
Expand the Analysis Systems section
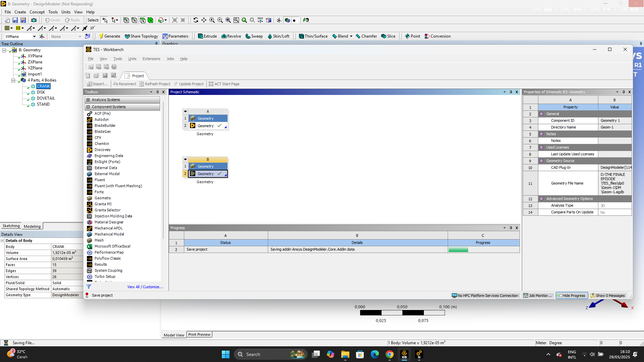click(88, 100)
